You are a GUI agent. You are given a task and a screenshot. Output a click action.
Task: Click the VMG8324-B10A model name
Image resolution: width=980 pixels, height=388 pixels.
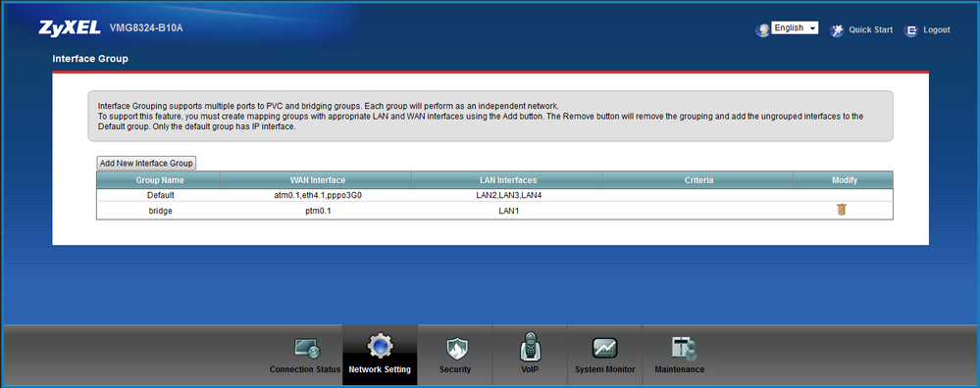[x=145, y=28]
